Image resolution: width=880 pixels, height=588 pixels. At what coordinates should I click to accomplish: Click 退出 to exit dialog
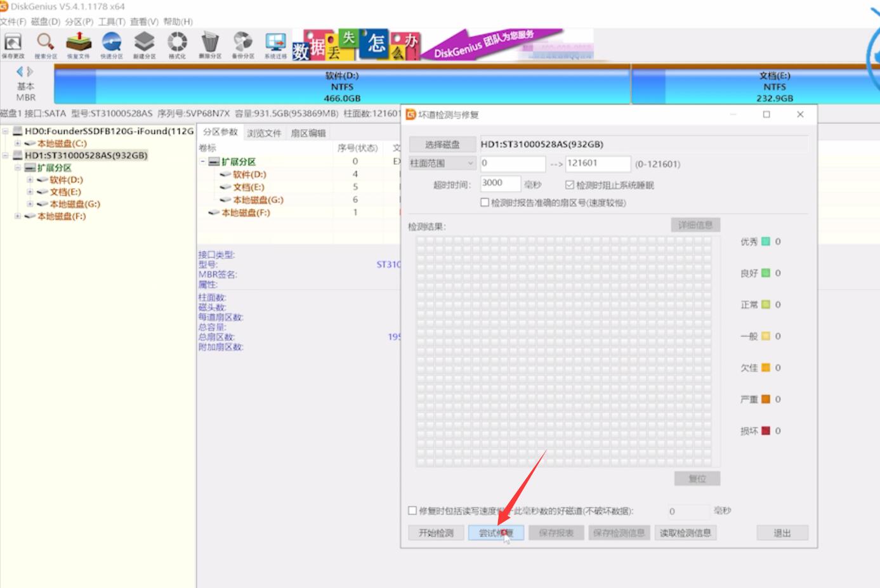point(782,533)
